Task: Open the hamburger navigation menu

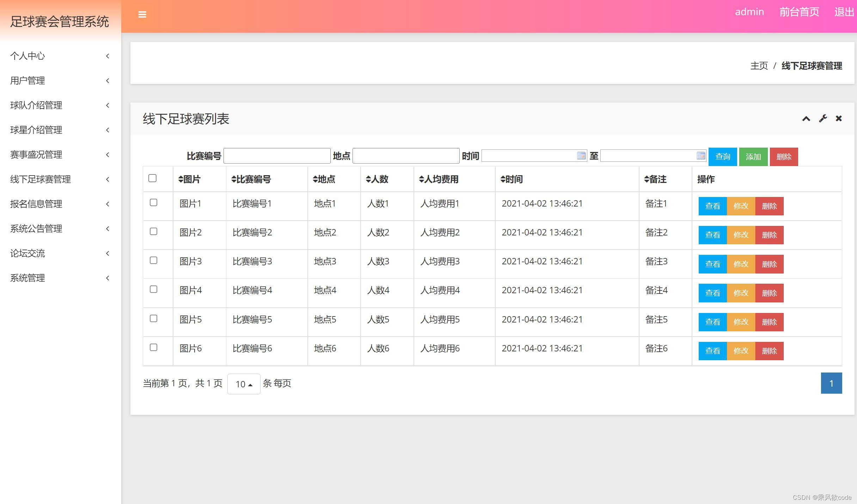Action: click(142, 15)
